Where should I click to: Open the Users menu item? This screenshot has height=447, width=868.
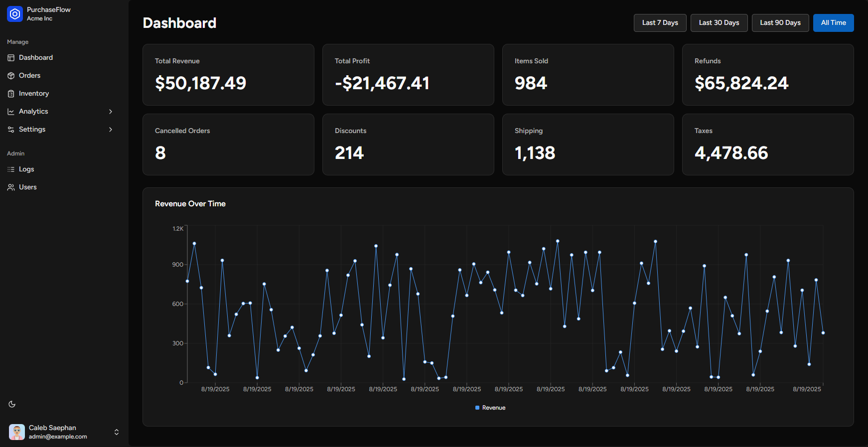pyautogui.click(x=28, y=187)
